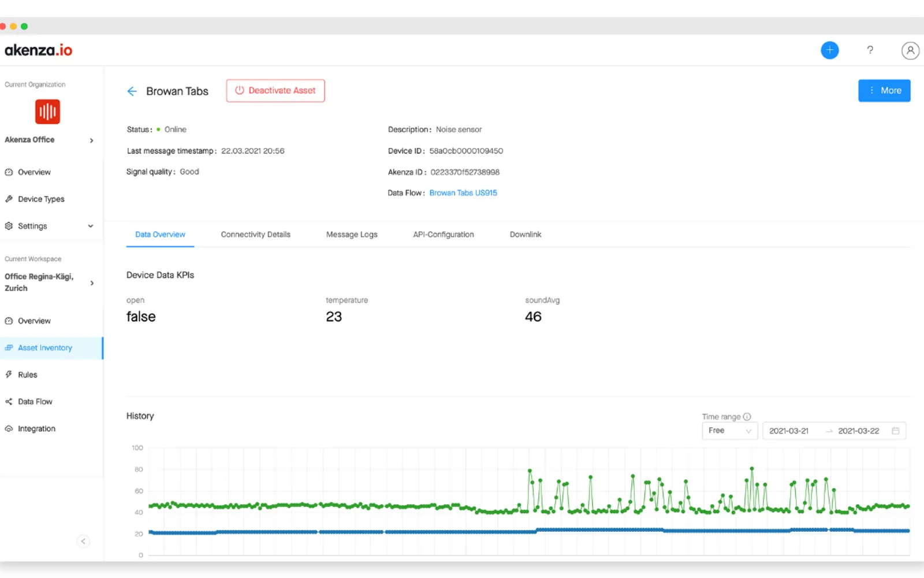Expand the Settings menu in sidebar

(x=50, y=226)
